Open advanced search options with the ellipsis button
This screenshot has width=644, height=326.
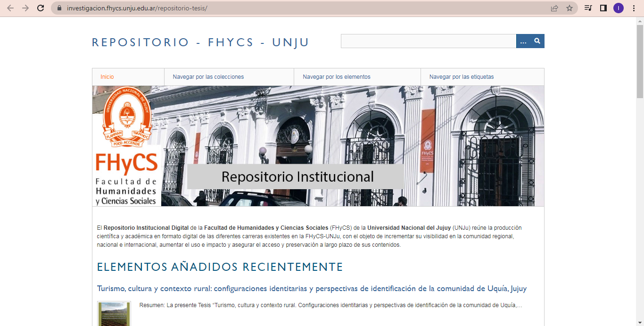pyautogui.click(x=523, y=41)
